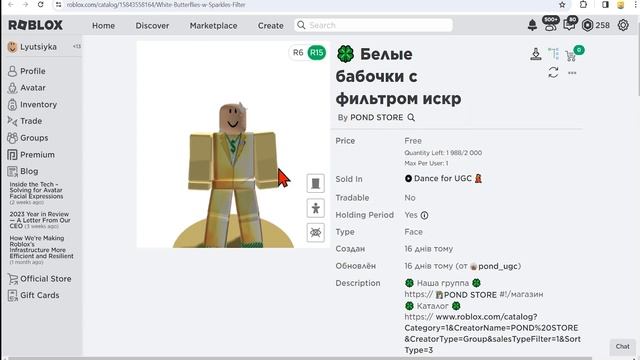Screen dimensions: 640x360
Task: Open Gift Cards in sidebar
Action: click(33, 295)
